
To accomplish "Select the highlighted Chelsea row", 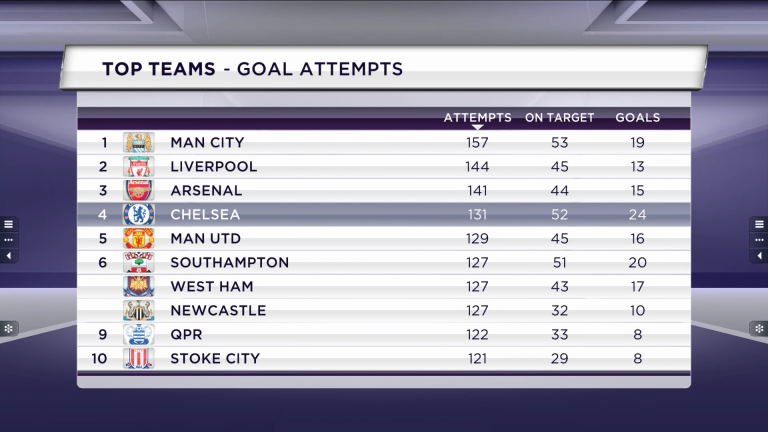I will [384, 215].
